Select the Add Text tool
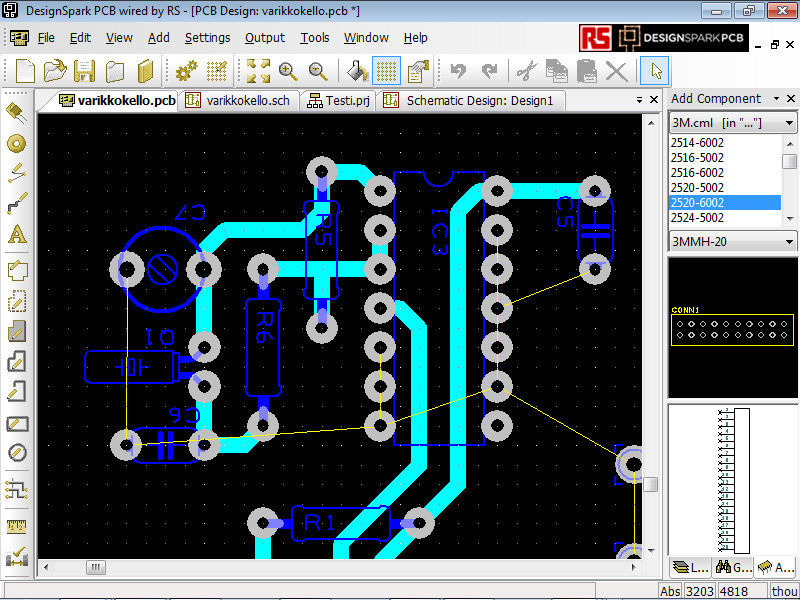 tap(16, 236)
